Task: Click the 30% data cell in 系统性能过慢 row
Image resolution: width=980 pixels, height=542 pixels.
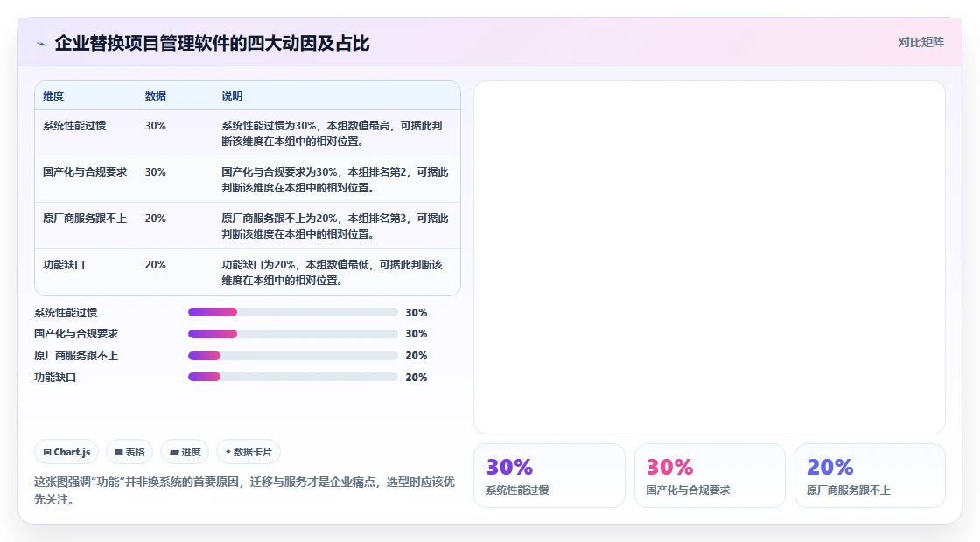Action: pyautogui.click(x=156, y=126)
